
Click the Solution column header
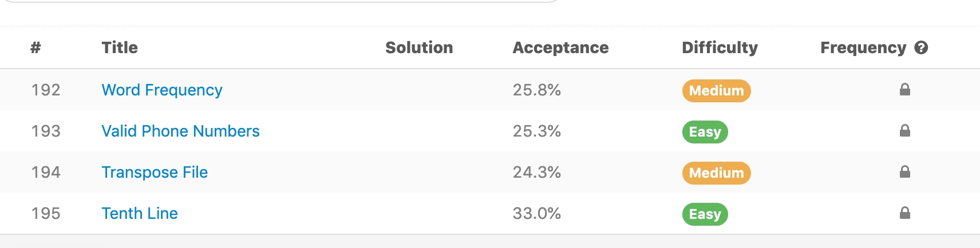point(419,48)
